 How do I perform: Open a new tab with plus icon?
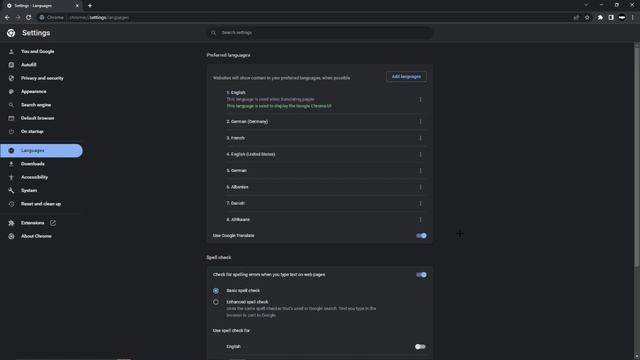pos(90,6)
